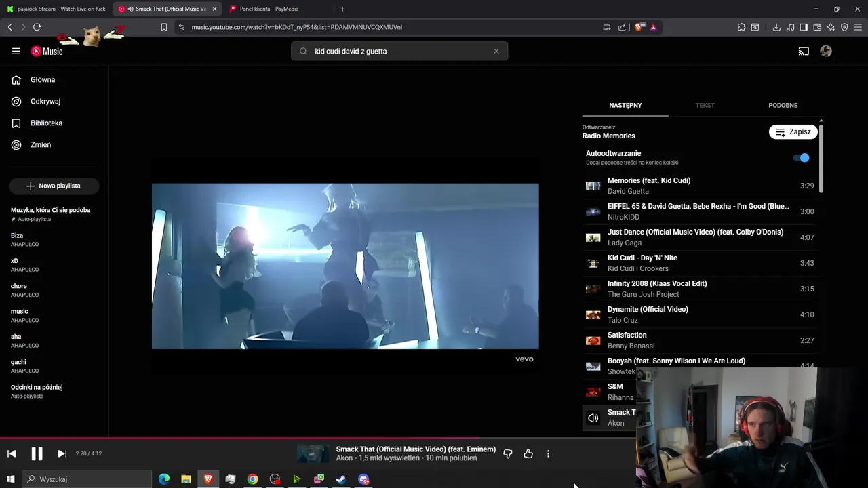Switch to the TEKST lyrics tab
Image resolution: width=868 pixels, height=488 pixels.
(705, 106)
